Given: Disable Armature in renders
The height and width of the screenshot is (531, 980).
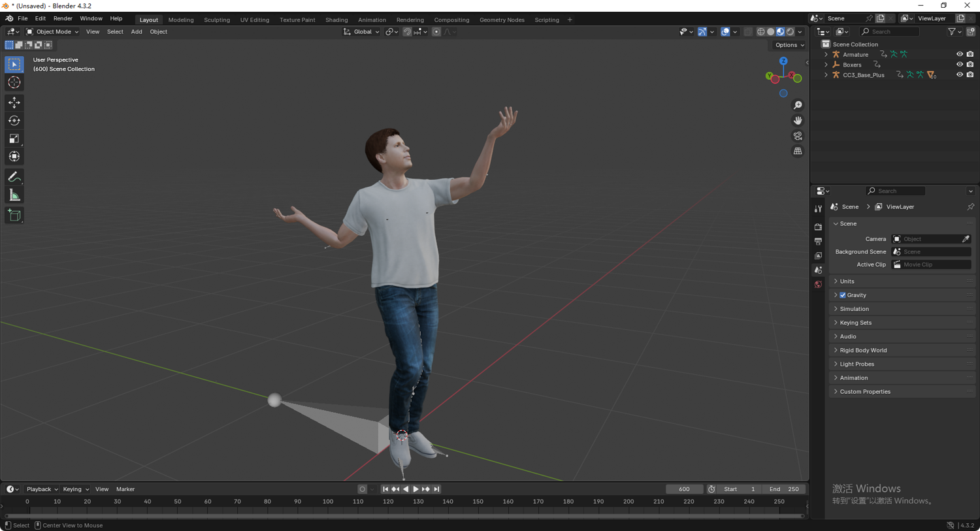Looking at the screenshot, I should point(970,54).
